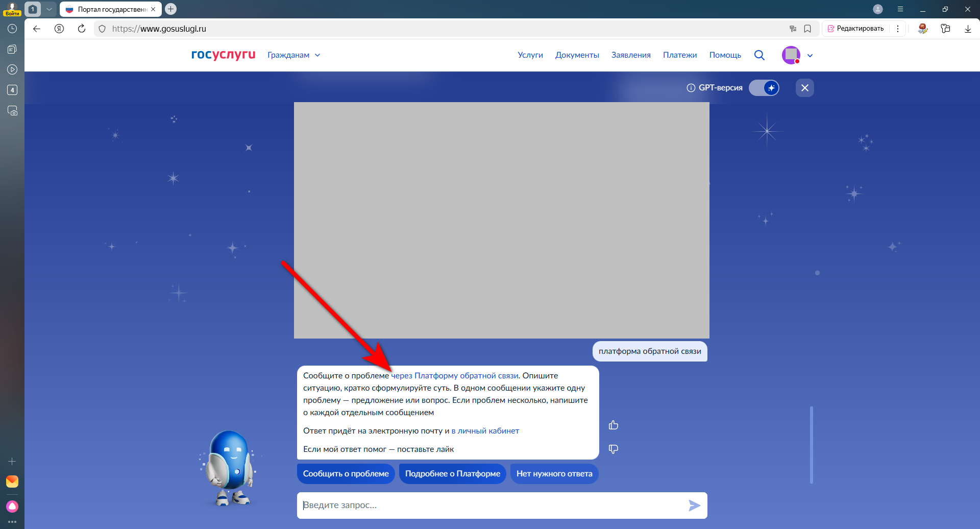Follow the через Платформу обратной связи link
This screenshot has width=980, height=529.
[x=454, y=376]
